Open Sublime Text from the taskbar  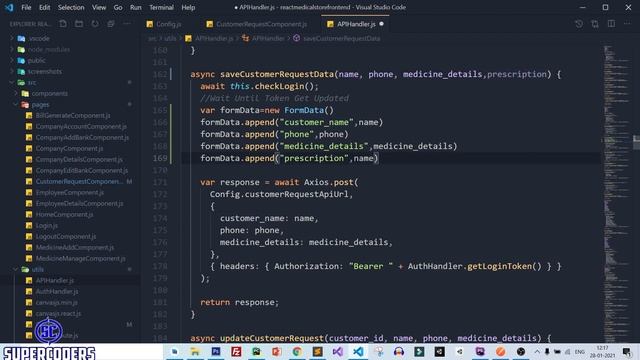[x=317, y=351]
